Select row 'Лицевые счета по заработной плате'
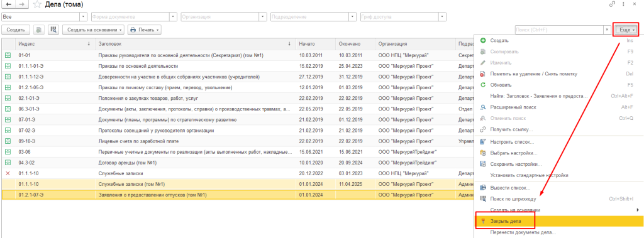This screenshot has height=238, width=644. point(237,141)
